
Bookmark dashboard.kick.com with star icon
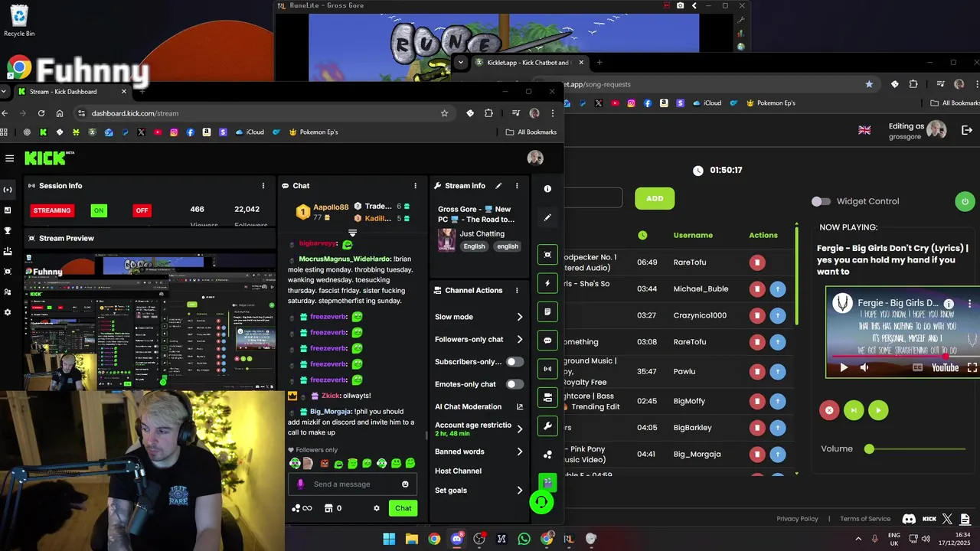pos(444,113)
